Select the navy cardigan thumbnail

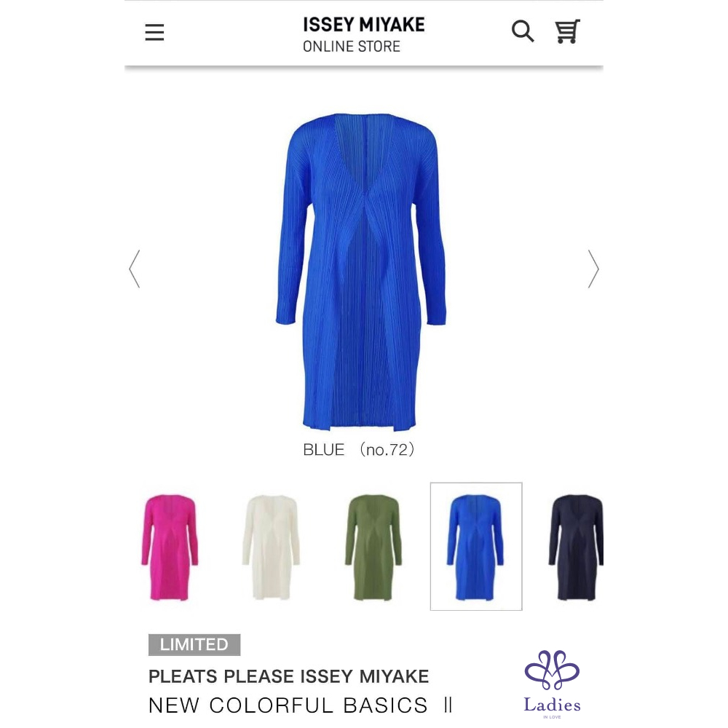click(576, 547)
